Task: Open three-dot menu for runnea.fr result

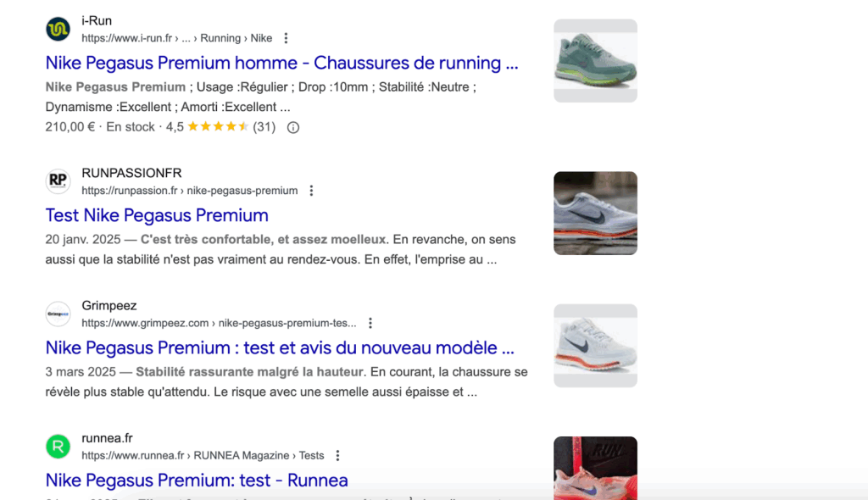Action: (337, 456)
